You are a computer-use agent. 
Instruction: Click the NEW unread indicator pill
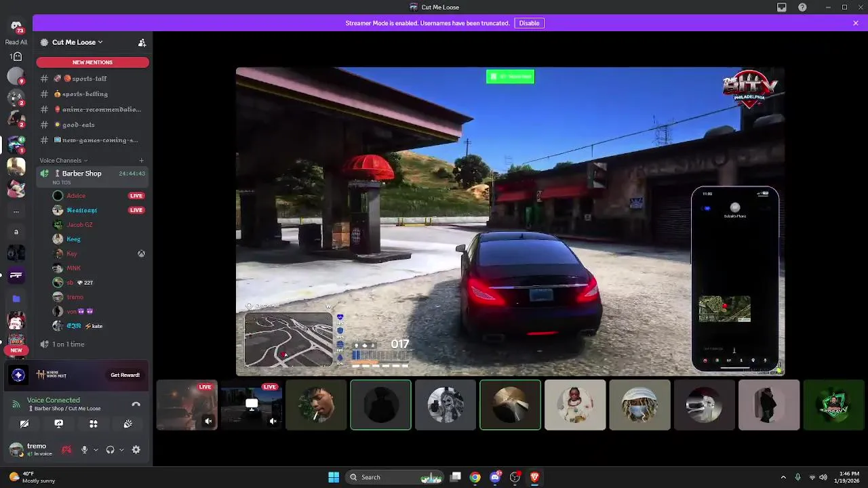point(16,350)
